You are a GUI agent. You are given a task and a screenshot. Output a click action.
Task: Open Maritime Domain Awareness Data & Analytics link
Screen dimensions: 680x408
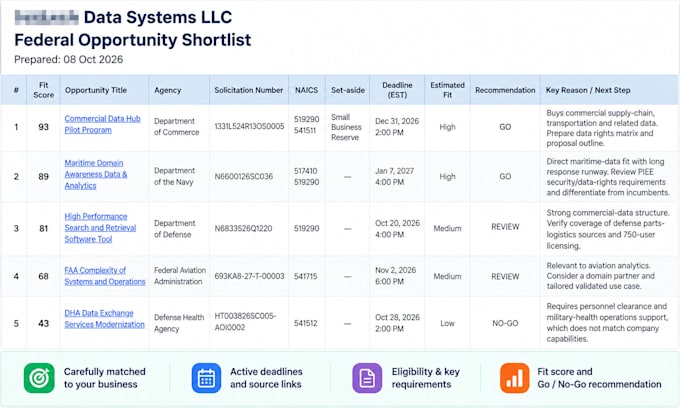(x=96, y=174)
